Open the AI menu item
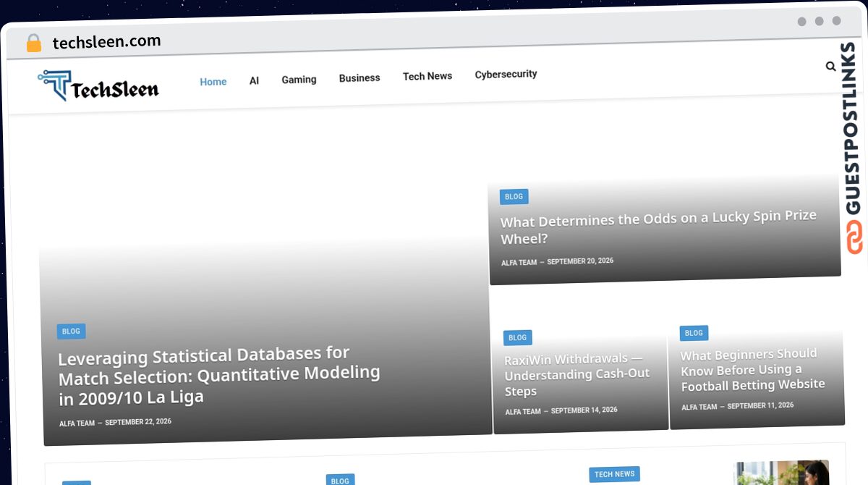868x485 pixels. (254, 80)
